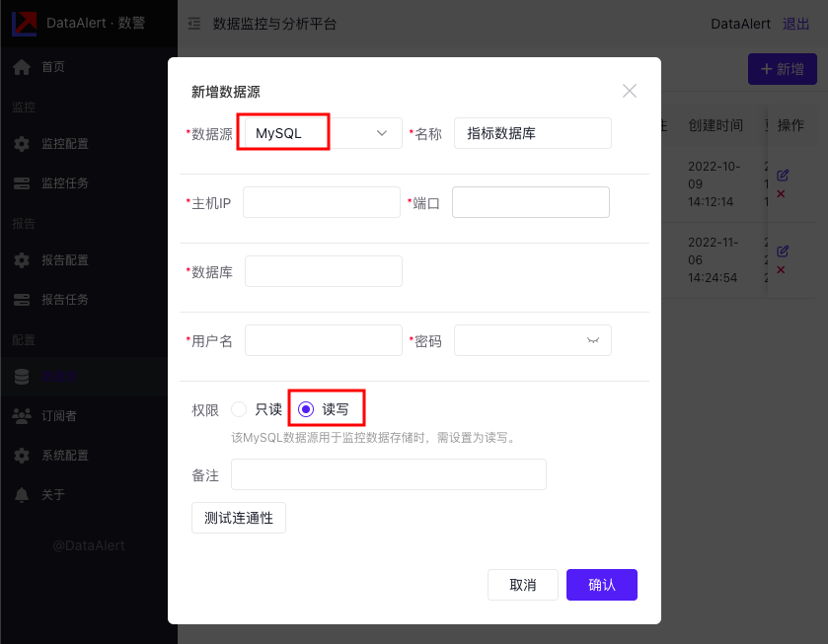Image resolution: width=828 pixels, height=644 pixels.
Task: Click the 测试连通性 button
Action: point(238,517)
